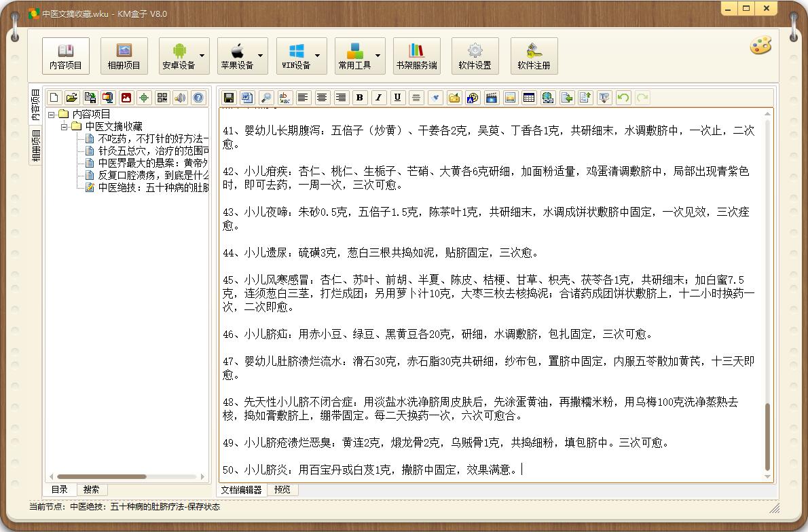Insert video with clapperboard icon

pos(492,97)
